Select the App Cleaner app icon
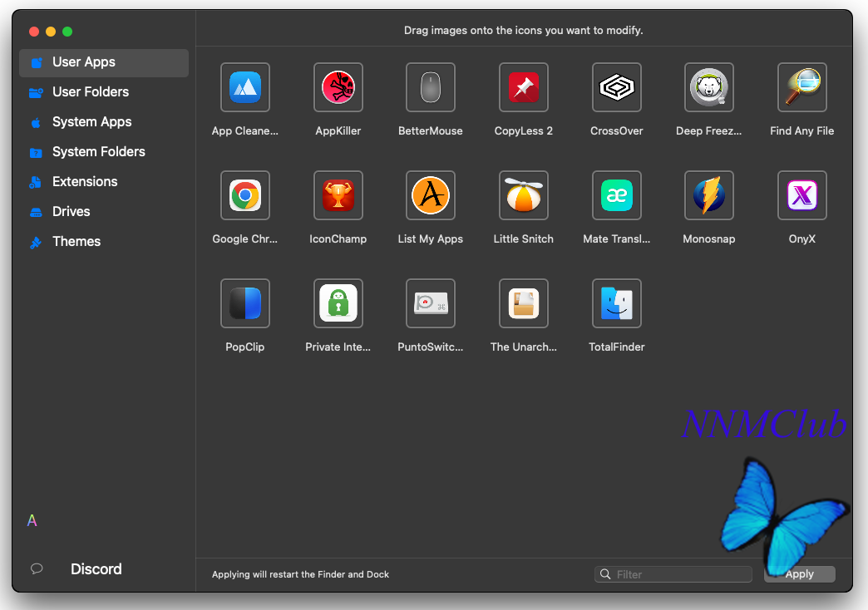868x610 pixels. (x=245, y=87)
